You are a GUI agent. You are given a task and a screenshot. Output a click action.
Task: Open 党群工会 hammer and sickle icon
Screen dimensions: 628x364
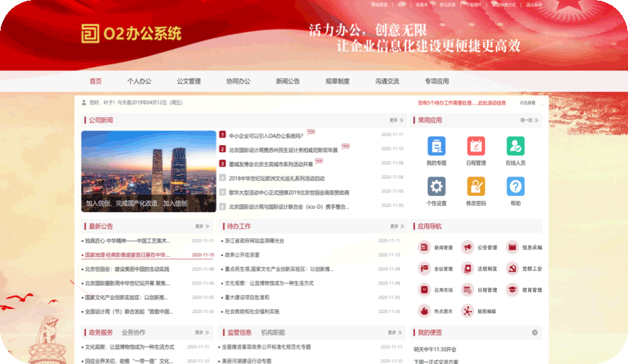coord(512,268)
